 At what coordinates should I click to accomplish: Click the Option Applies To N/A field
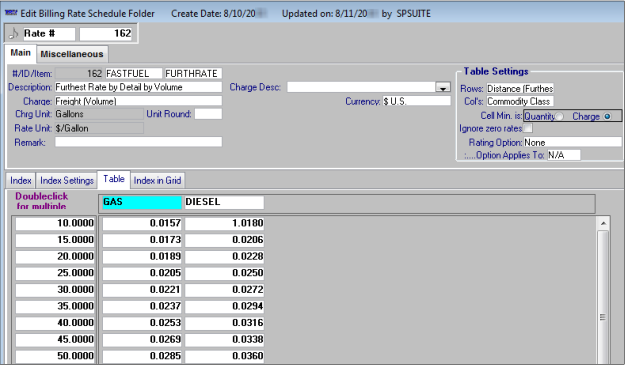click(x=564, y=155)
